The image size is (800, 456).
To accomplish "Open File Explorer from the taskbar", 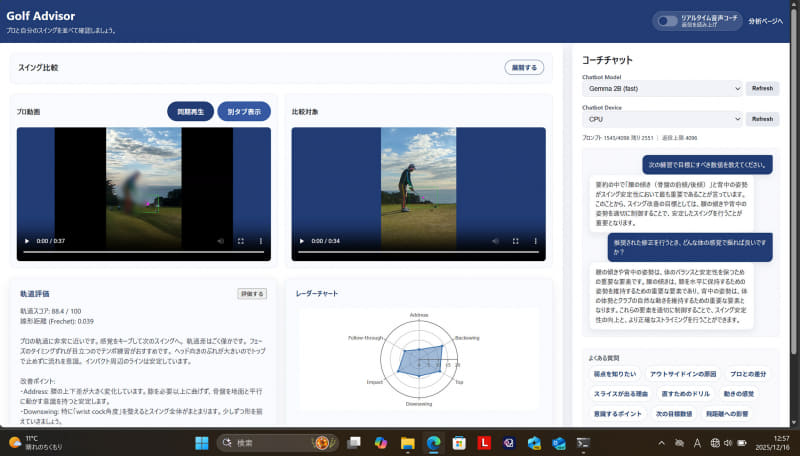I will [408, 443].
